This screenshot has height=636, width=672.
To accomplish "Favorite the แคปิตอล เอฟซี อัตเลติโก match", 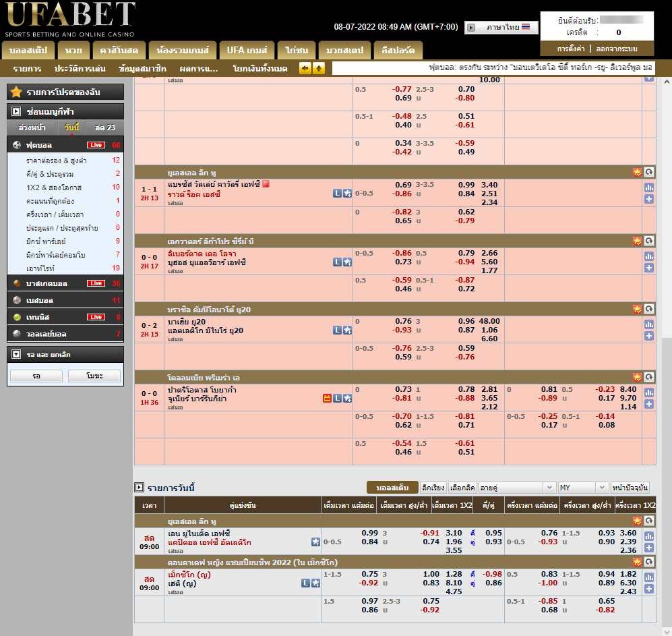I will click(x=316, y=542).
